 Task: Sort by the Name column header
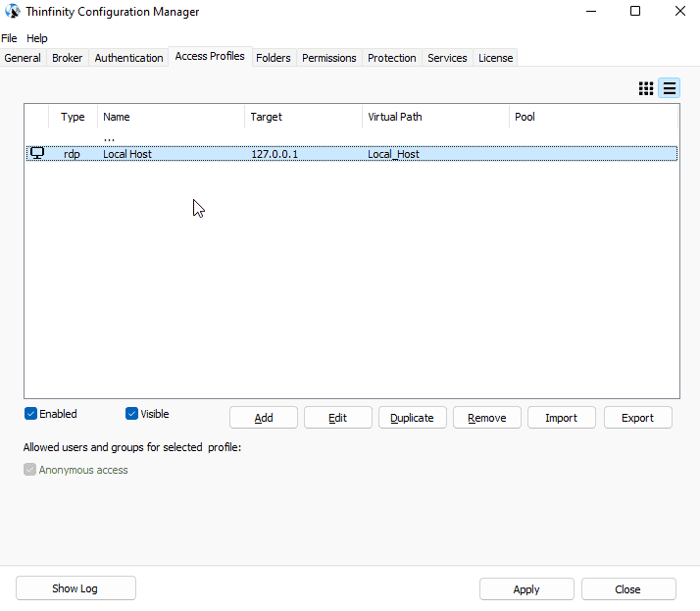pyautogui.click(x=171, y=117)
